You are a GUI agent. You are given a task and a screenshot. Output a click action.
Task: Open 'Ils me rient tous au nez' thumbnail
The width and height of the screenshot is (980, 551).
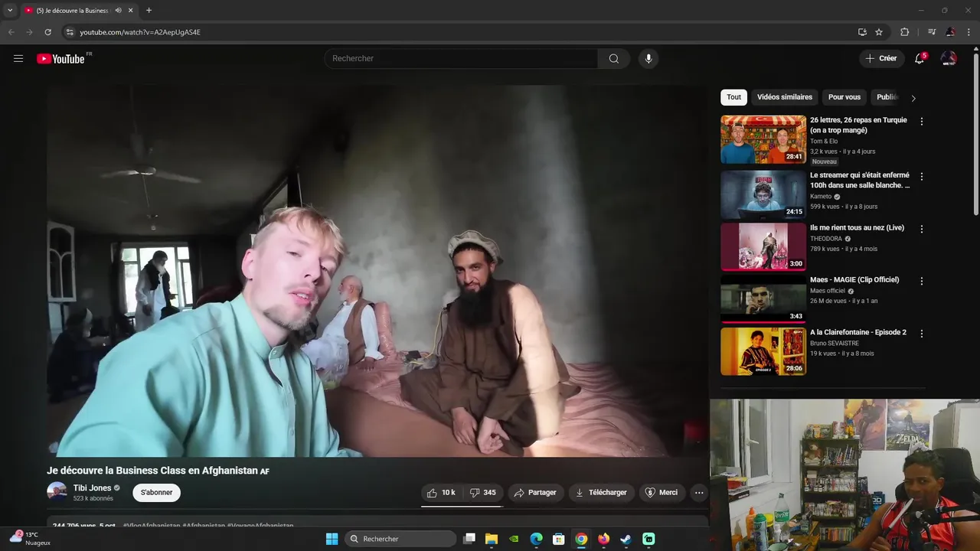point(763,246)
